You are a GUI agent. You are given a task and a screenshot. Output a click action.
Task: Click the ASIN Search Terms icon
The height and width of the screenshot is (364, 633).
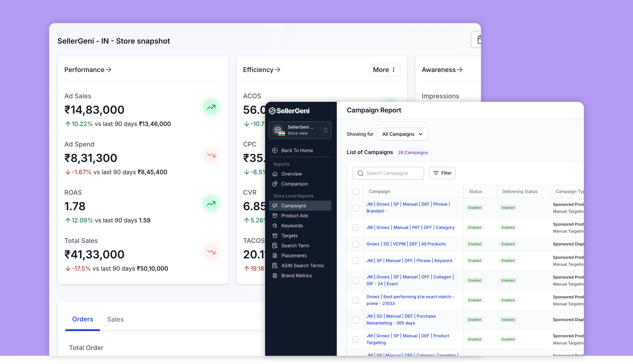(275, 266)
